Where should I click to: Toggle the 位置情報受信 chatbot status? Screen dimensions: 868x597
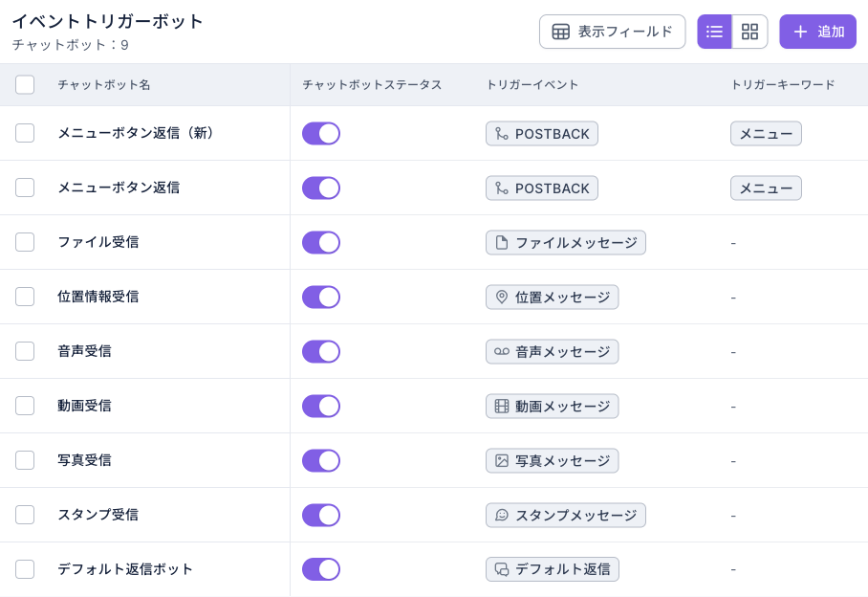tap(321, 297)
